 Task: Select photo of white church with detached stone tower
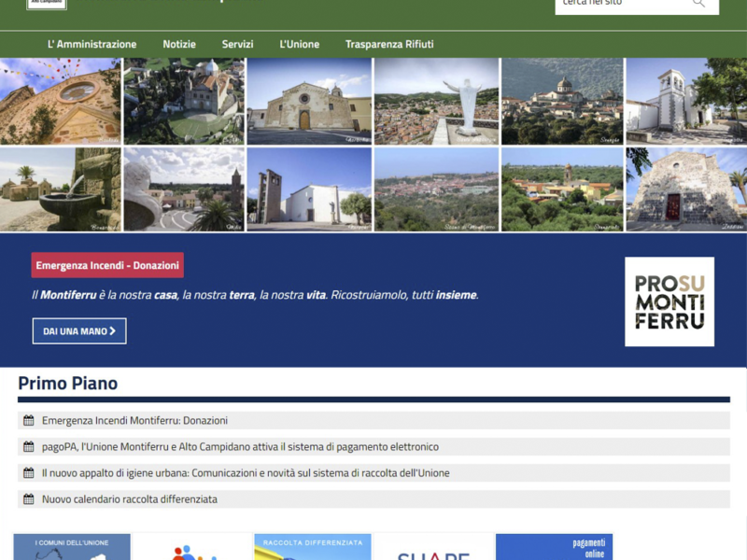[x=309, y=189]
